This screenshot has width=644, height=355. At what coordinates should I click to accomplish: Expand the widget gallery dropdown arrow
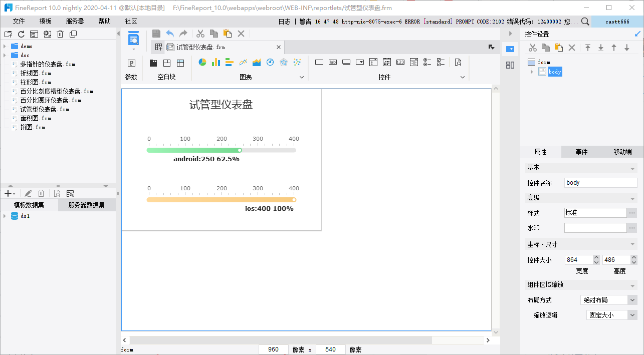[x=463, y=77]
